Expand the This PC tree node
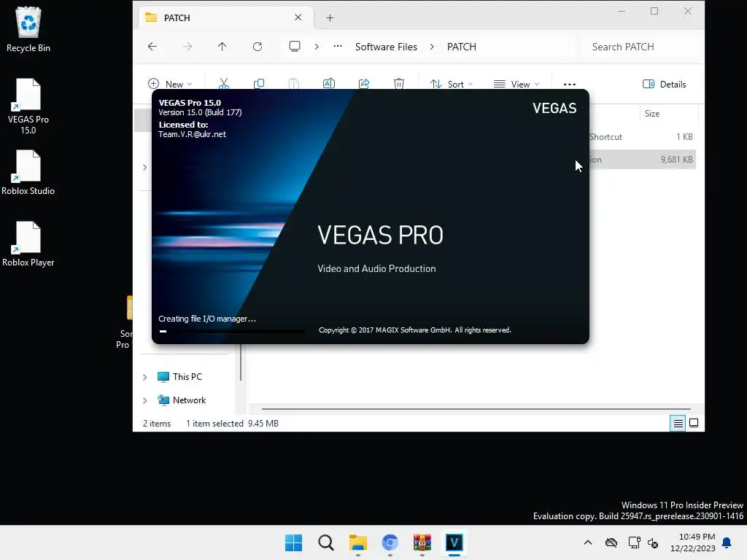Viewport: 747px width, 560px height. click(x=145, y=377)
